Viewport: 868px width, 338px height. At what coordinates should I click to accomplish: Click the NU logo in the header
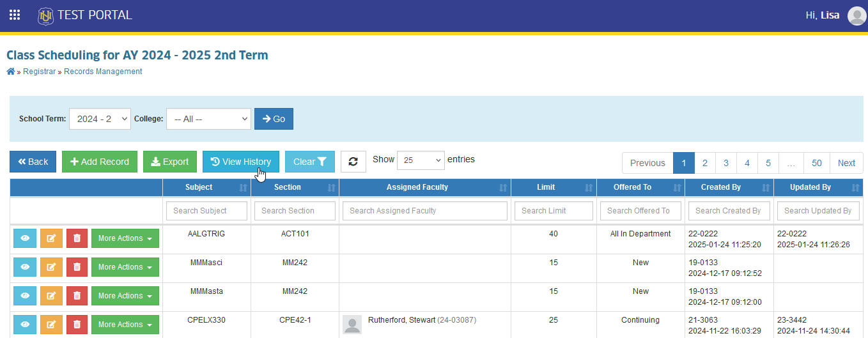click(45, 15)
